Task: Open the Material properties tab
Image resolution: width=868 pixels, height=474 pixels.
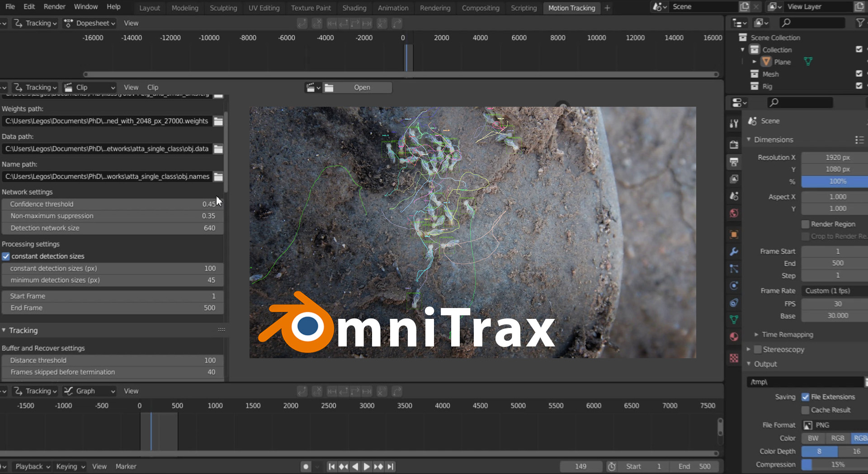Action: (x=734, y=337)
